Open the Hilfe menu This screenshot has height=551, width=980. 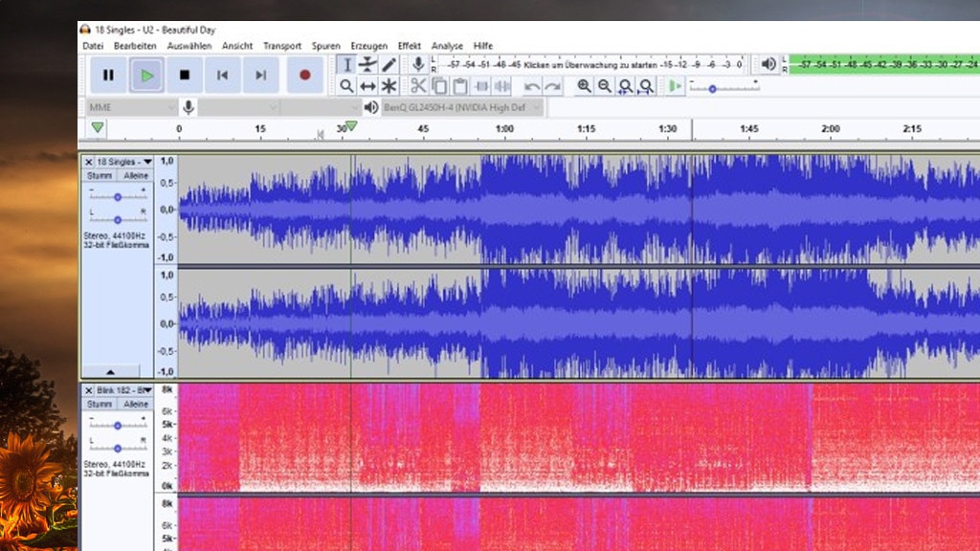[x=483, y=46]
